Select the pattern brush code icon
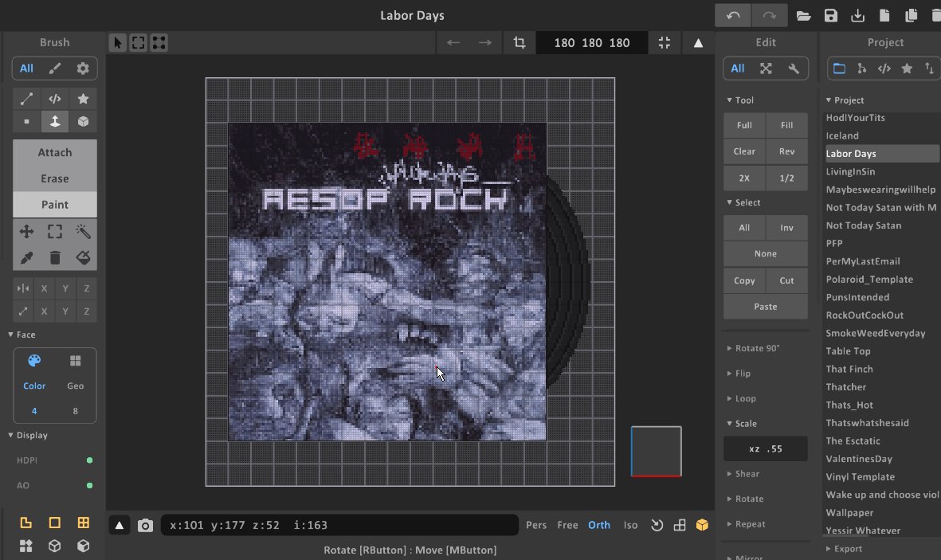Screen dimensions: 941x560 pyautogui.click(x=55, y=99)
